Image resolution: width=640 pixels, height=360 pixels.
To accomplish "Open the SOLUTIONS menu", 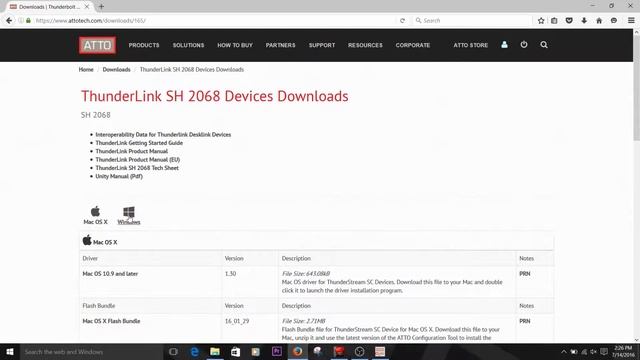I will (188, 45).
